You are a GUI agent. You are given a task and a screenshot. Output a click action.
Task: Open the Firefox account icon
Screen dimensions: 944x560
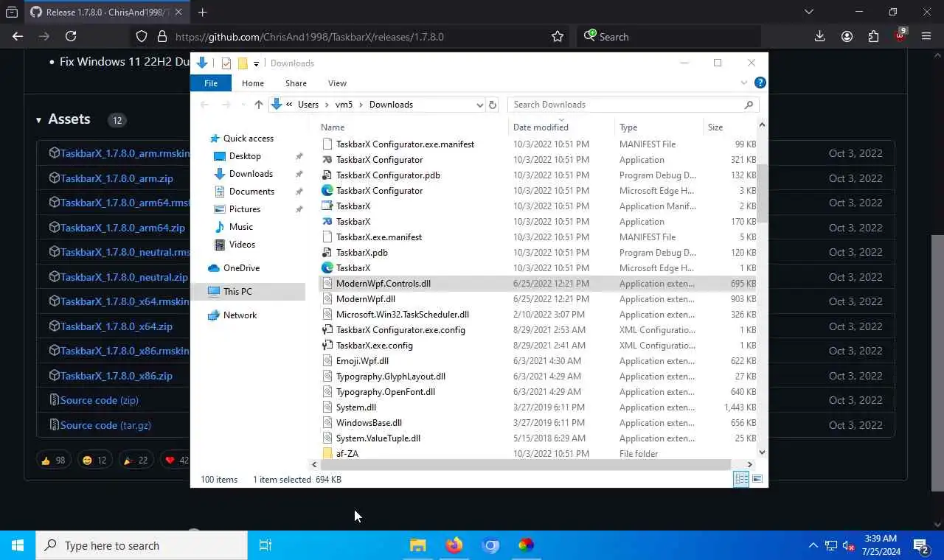(x=847, y=36)
